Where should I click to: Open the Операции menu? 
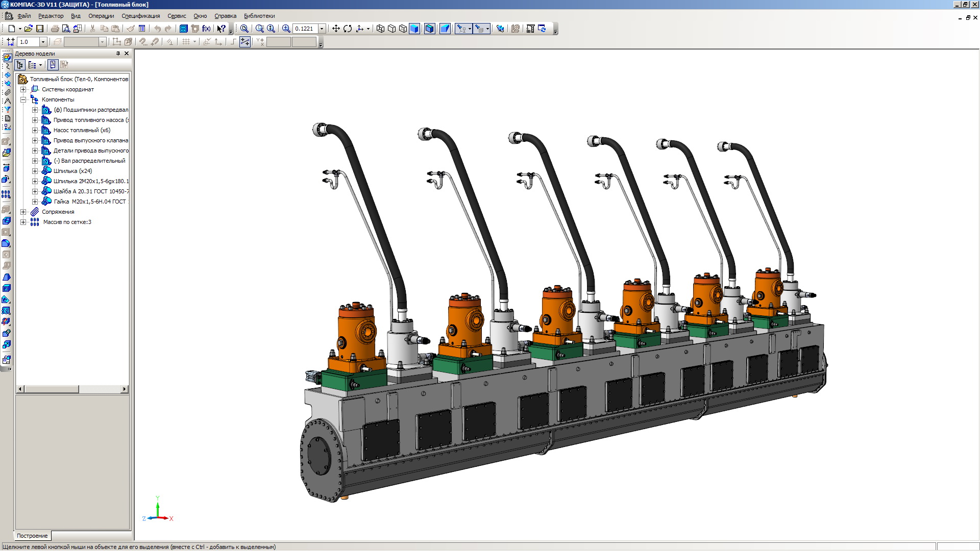[101, 16]
